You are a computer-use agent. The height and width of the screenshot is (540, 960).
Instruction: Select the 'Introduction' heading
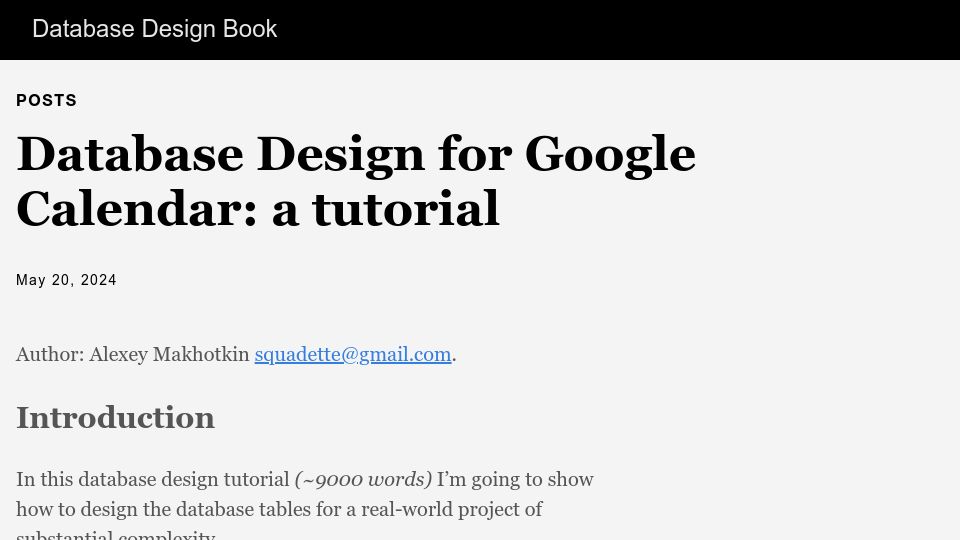115,418
